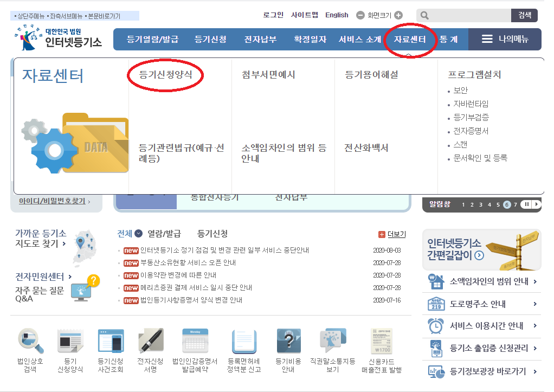Viewport: 554px width, 392px height.
Task: Open the 등기신청 사건조회 icon
Action: click(x=111, y=341)
